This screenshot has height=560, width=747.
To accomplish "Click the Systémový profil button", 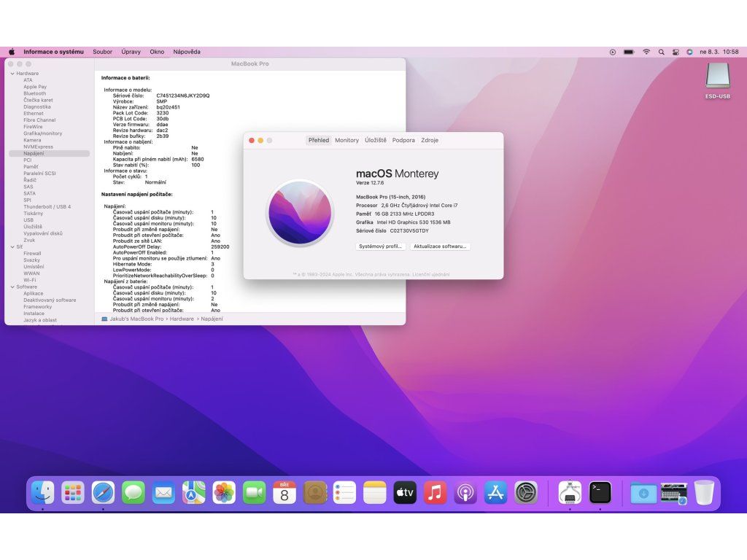I will [x=380, y=246].
